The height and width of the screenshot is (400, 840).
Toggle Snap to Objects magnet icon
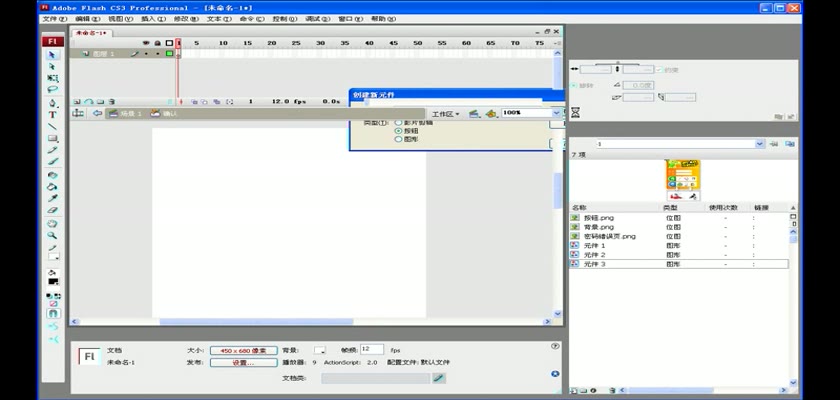(54, 314)
